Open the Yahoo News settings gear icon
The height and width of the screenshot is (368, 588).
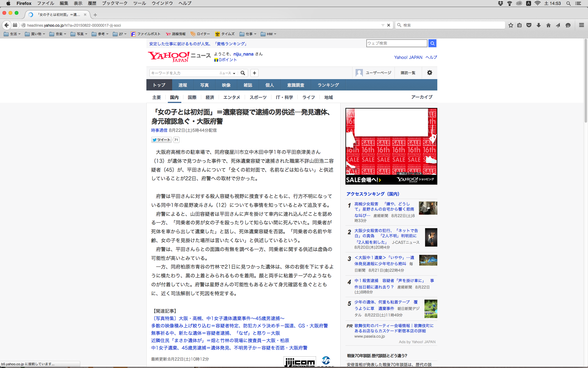(x=429, y=73)
